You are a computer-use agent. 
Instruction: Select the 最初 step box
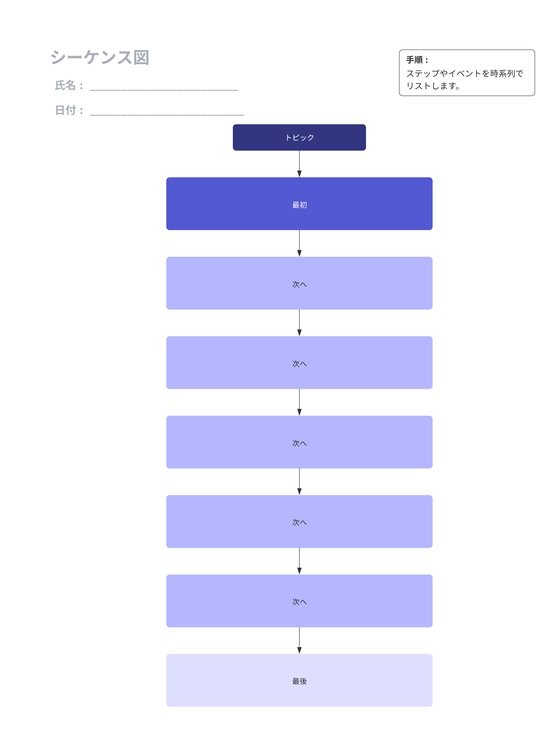click(x=299, y=204)
